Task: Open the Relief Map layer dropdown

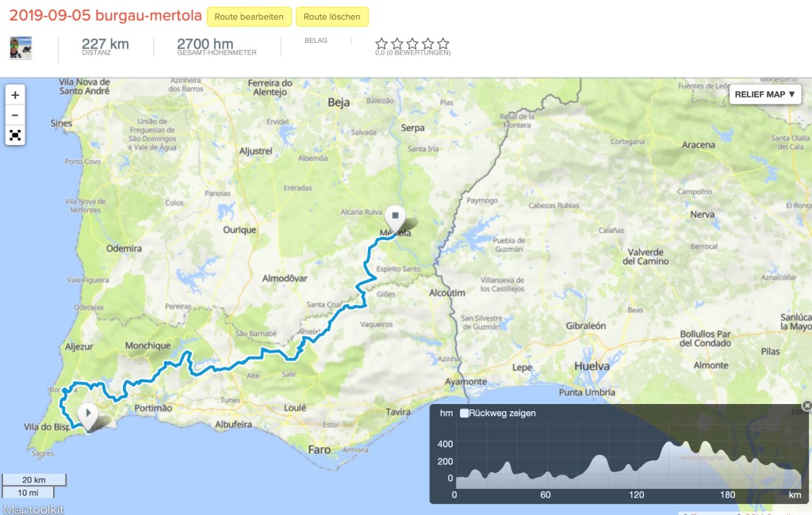Action: [764, 94]
